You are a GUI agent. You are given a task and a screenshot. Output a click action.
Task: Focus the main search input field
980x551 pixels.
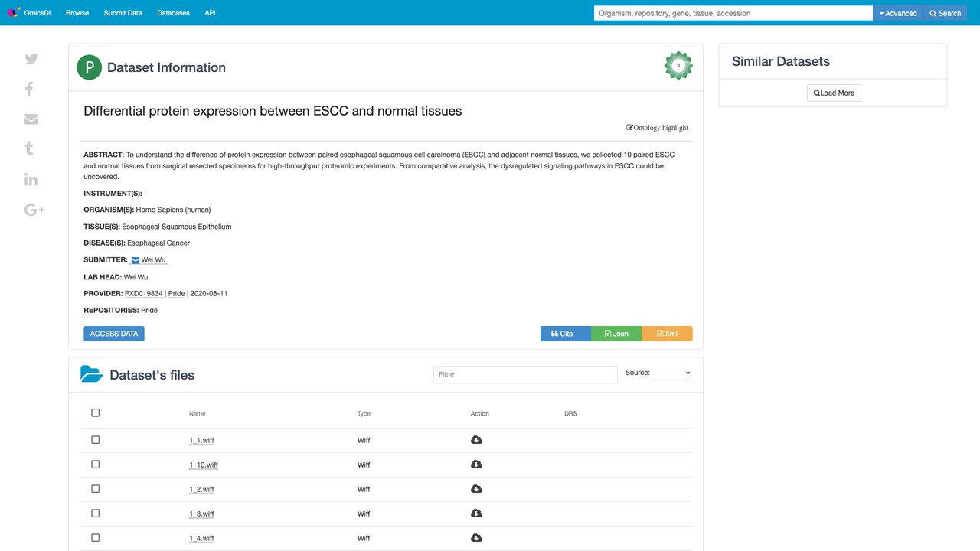(733, 13)
